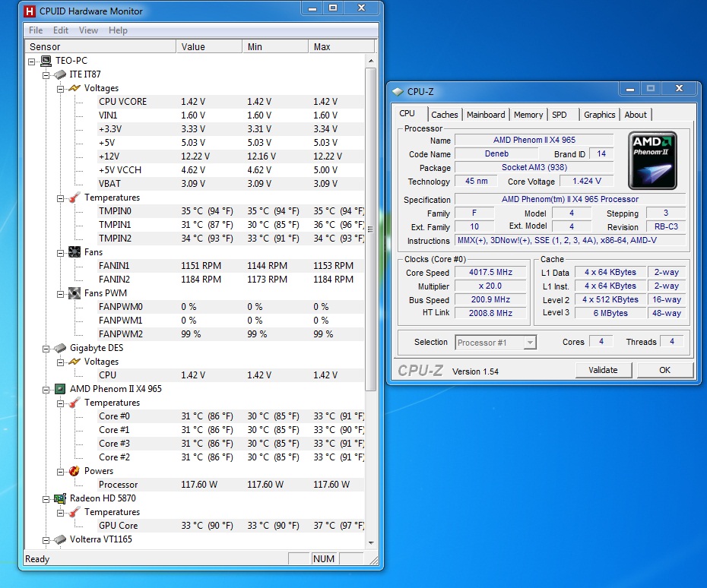Click the Volterra VT1165 chip icon
This screenshot has height=588, width=707.
click(x=60, y=539)
